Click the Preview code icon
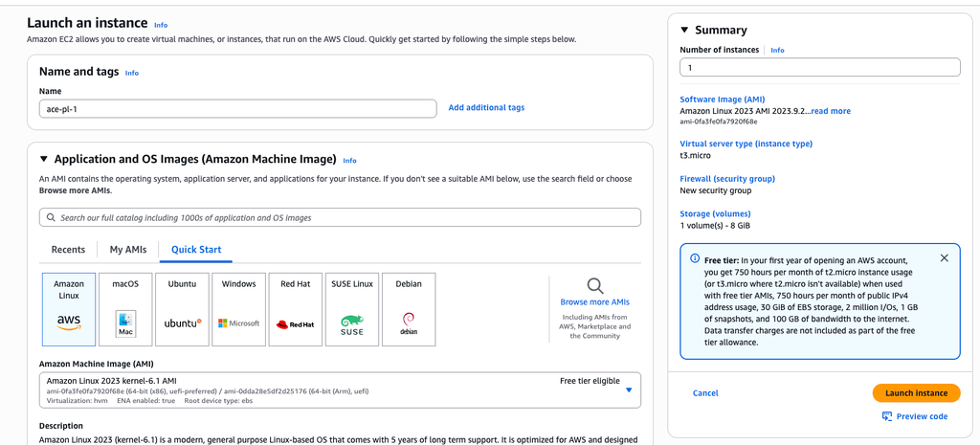 tap(887, 416)
